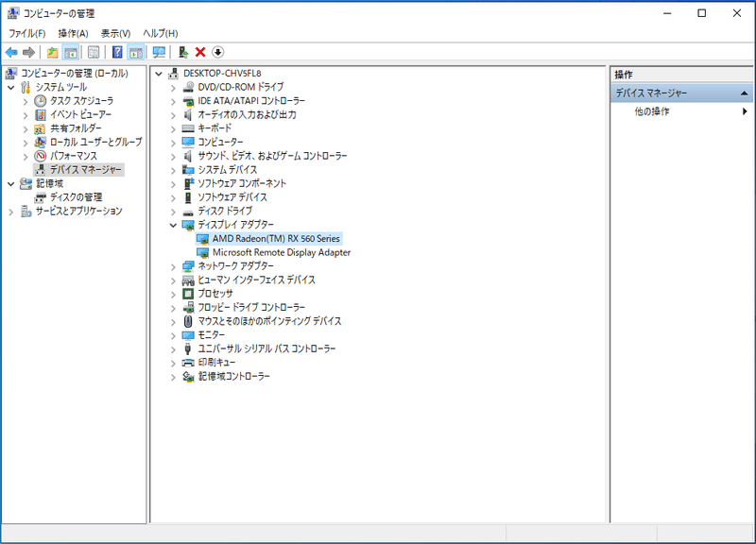Toggle the Show/Hide Action Pane icon

click(136, 52)
